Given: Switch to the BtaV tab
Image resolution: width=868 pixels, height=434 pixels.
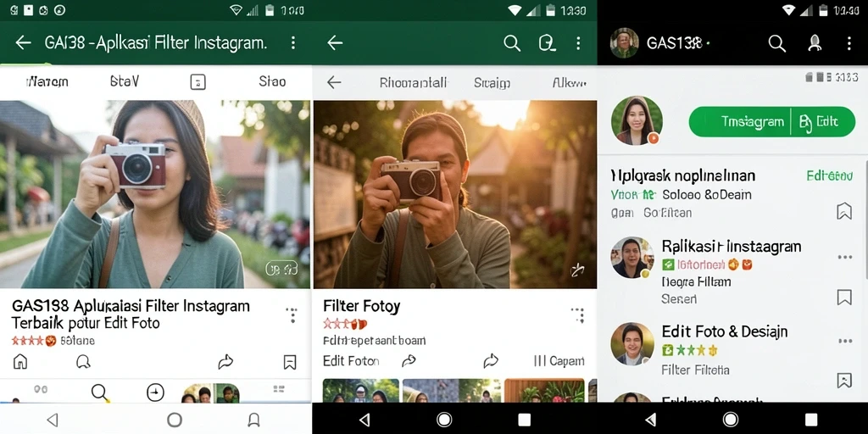Looking at the screenshot, I should tap(125, 82).
